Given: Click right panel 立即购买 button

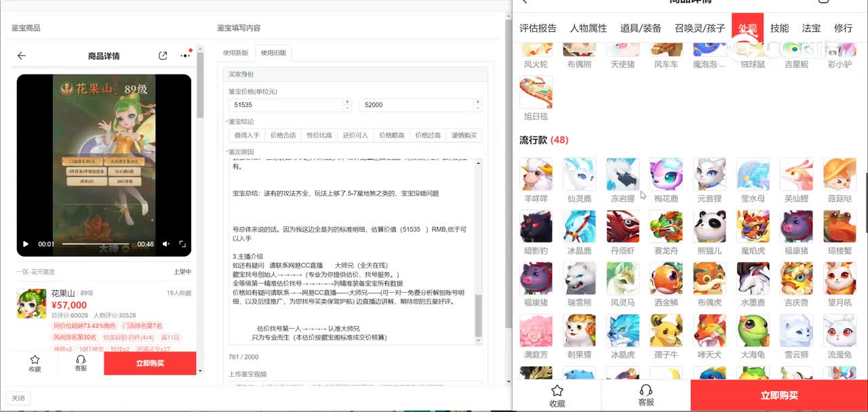Looking at the screenshot, I should 779,396.
